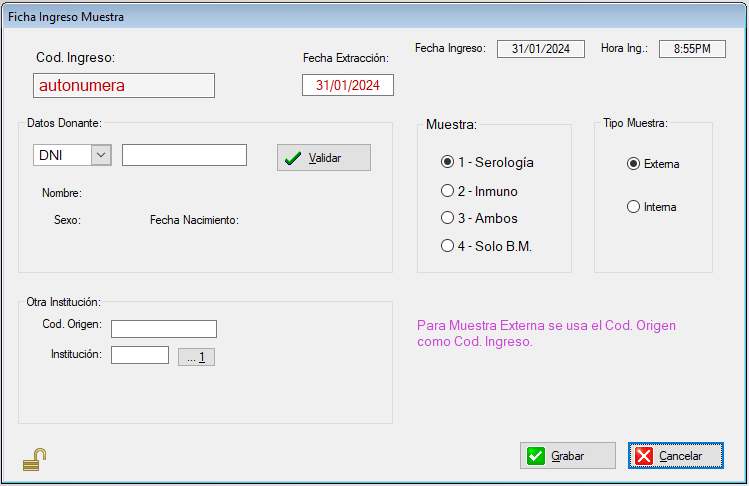Image resolution: width=749 pixels, height=486 pixels.
Task: Click the donor document number field
Action: (x=184, y=155)
